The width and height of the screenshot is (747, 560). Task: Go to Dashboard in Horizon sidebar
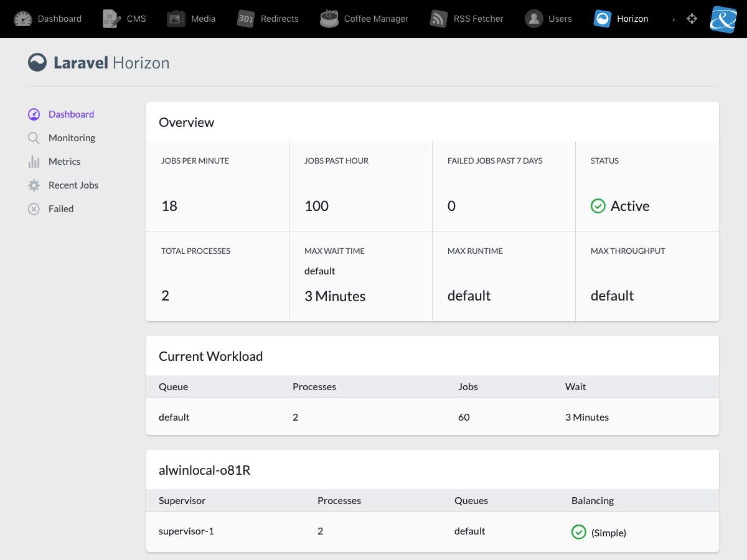point(72,114)
